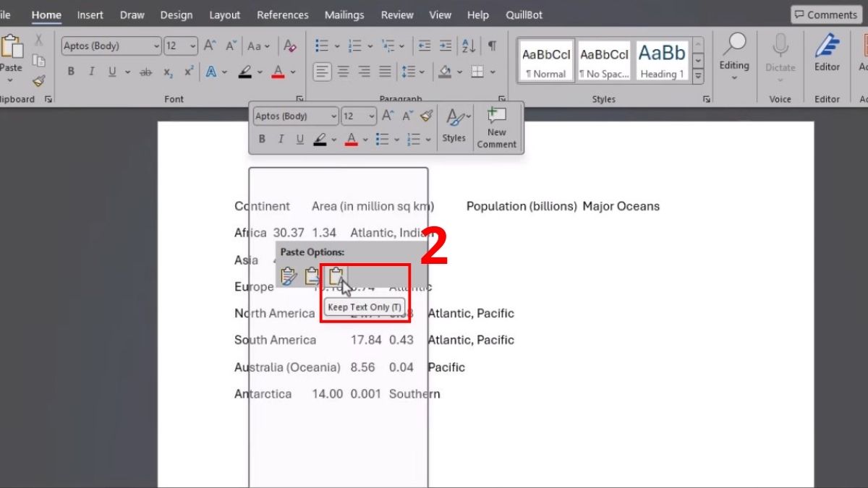This screenshot has width=868, height=488.
Task: Open the Paragraph settings dialog launcher
Action: point(501,97)
